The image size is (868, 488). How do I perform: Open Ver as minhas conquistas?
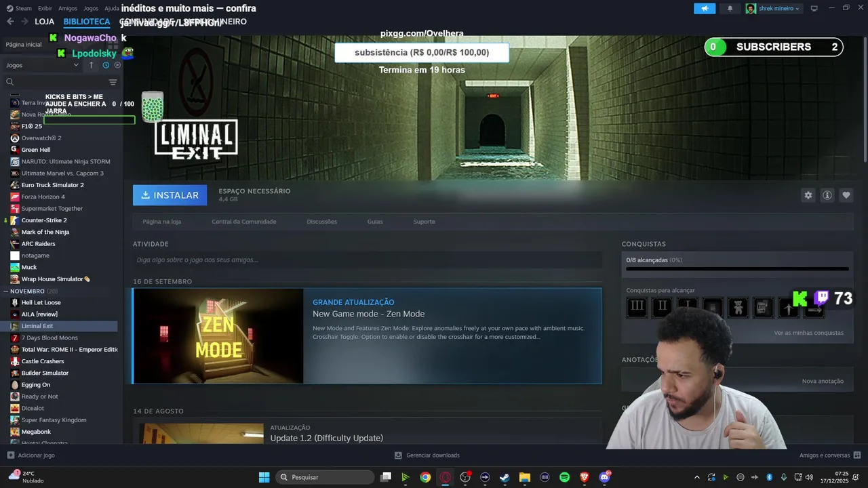tap(808, 333)
